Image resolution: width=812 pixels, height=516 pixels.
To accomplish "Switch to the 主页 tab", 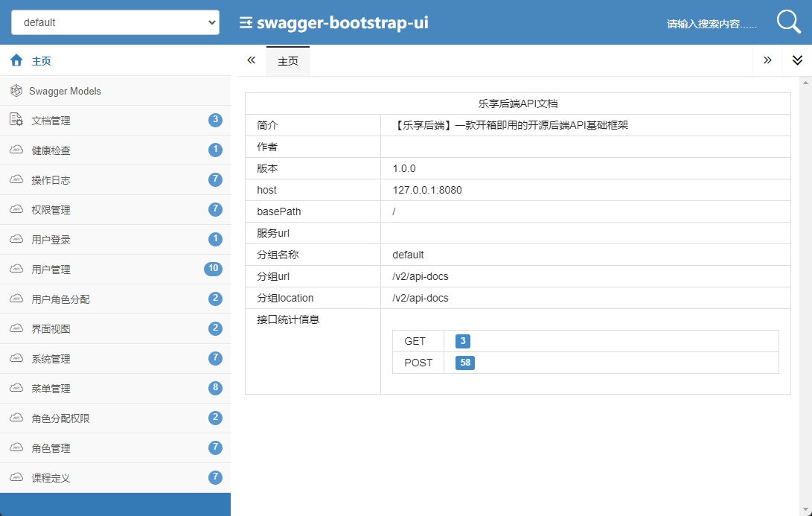I will 287,60.
